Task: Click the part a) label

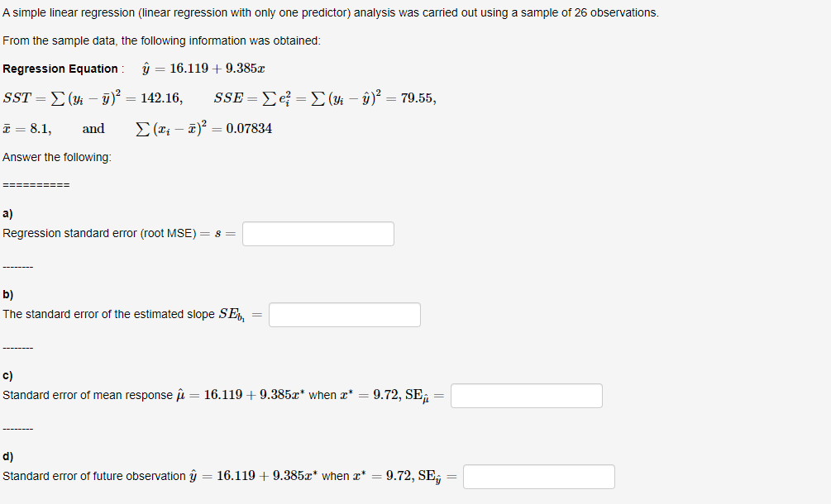Action: (7, 213)
